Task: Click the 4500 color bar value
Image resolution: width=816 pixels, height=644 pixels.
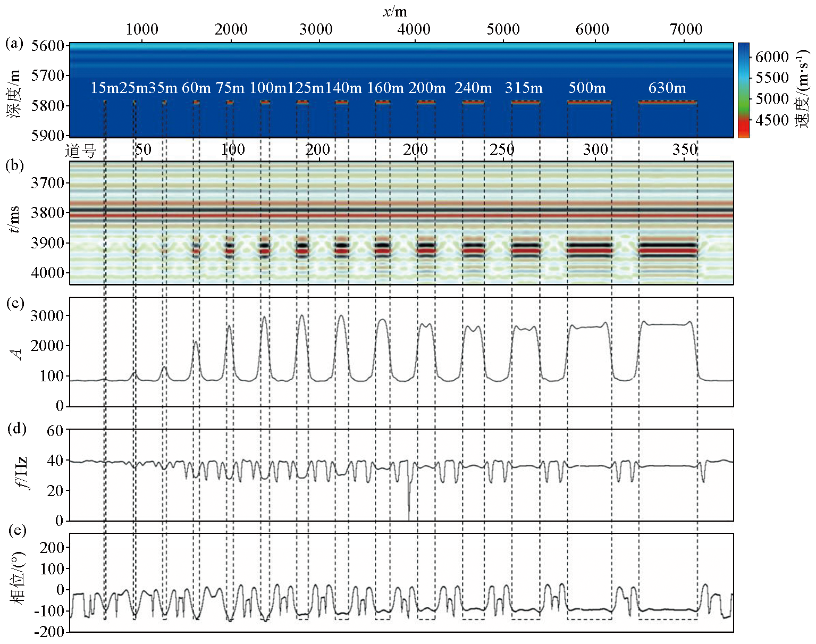Action: click(x=772, y=120)
